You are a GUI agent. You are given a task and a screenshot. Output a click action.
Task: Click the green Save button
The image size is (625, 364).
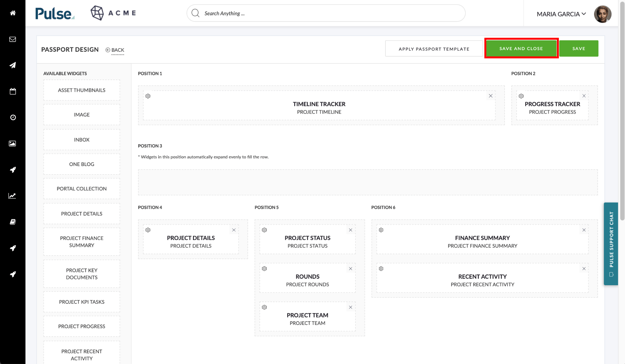point(579,49)
